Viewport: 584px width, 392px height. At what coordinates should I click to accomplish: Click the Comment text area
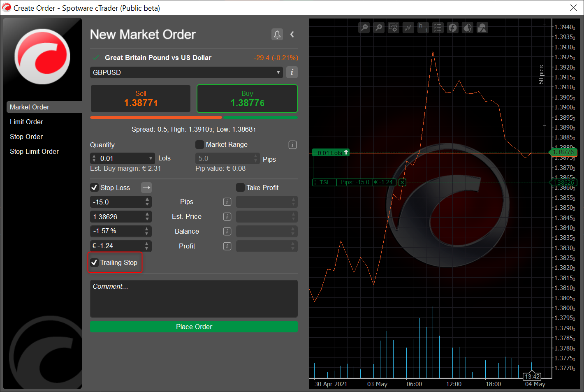[x=194, y=299]
